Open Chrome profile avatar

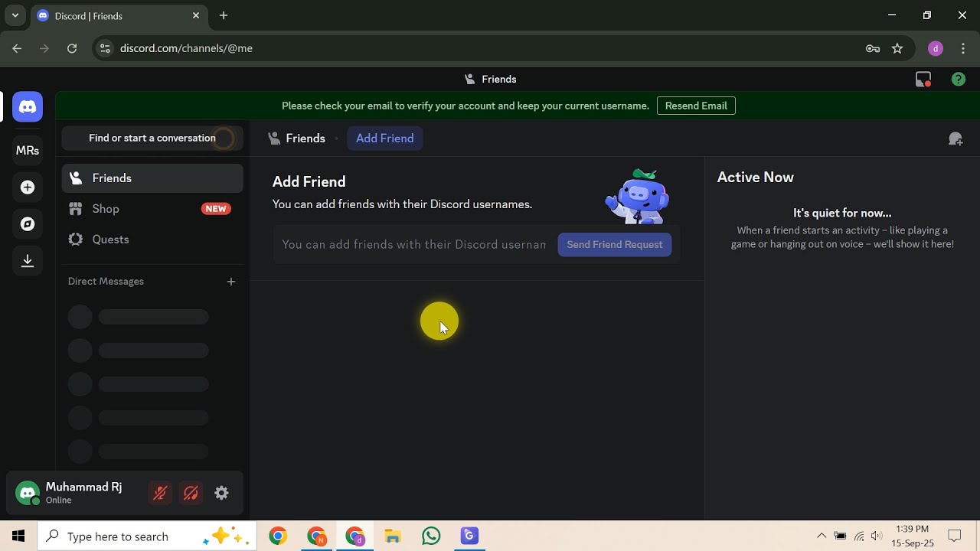click(x=936, y=48)
